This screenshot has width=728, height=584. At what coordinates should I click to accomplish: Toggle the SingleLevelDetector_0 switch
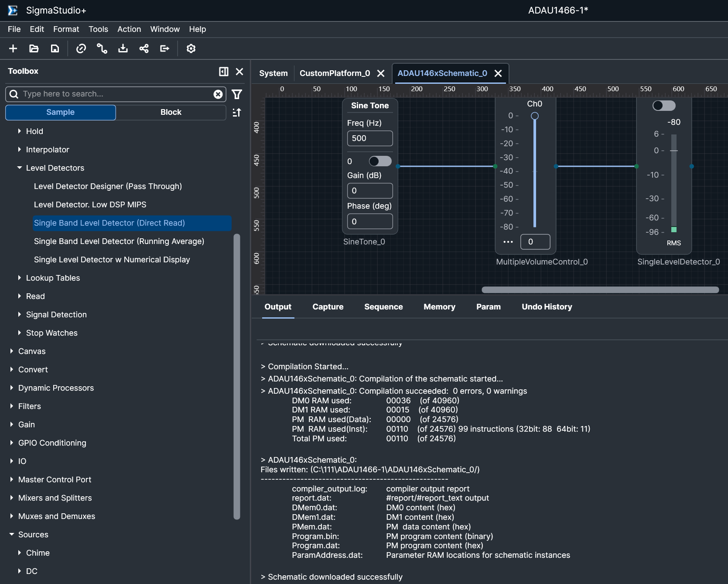pos(664,106)
